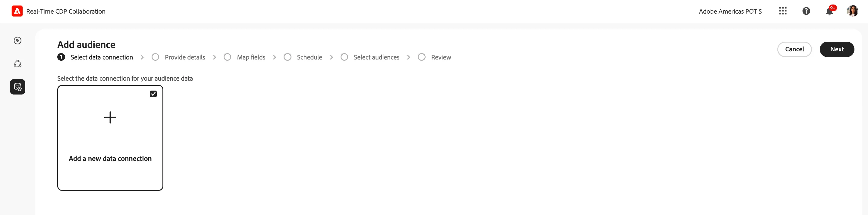Open the compass discover sidebar icon
This screenshot has height=215, width=868.
coord(17,41)
